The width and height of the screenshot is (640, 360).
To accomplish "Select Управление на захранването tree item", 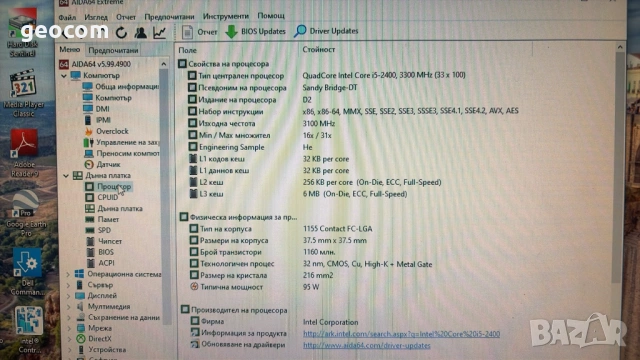I will pyautogui.click(x=121, y=142).
